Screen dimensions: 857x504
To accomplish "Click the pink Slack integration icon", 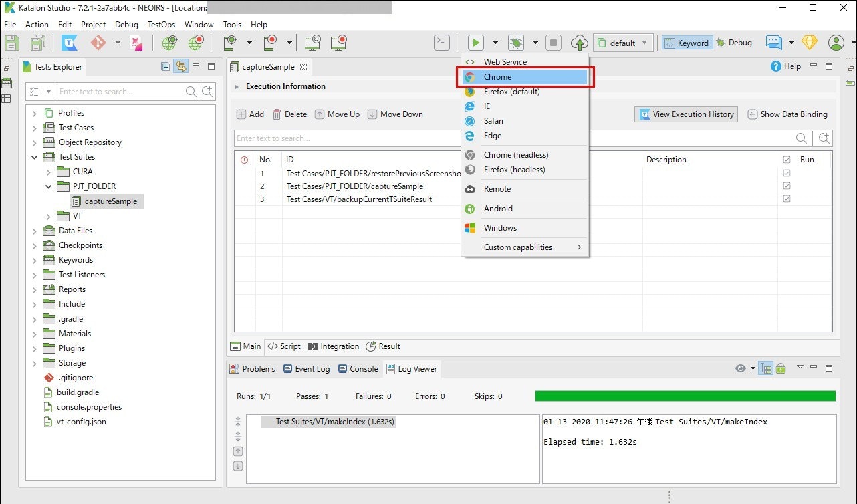I will click(x=136, y=43).
